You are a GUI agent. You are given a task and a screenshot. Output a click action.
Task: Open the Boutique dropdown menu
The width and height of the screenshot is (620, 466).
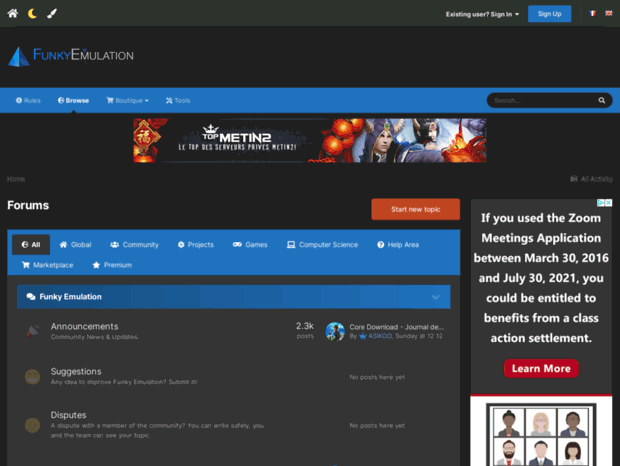point(128,101)
